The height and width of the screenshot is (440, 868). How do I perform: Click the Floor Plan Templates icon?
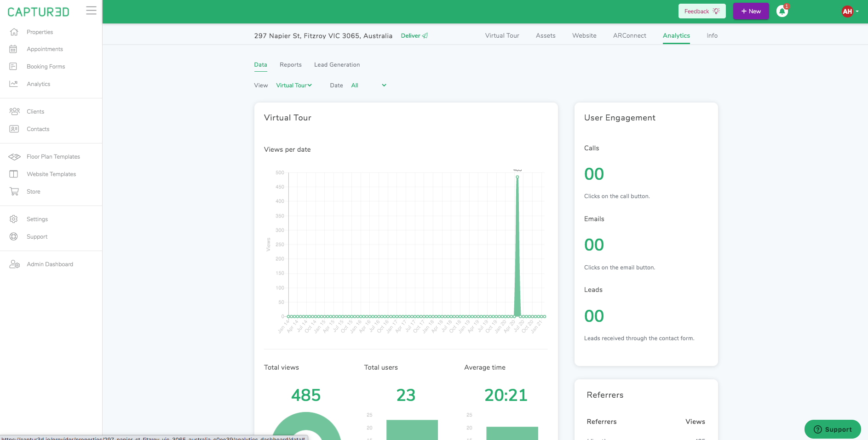(x=14, y=157)
